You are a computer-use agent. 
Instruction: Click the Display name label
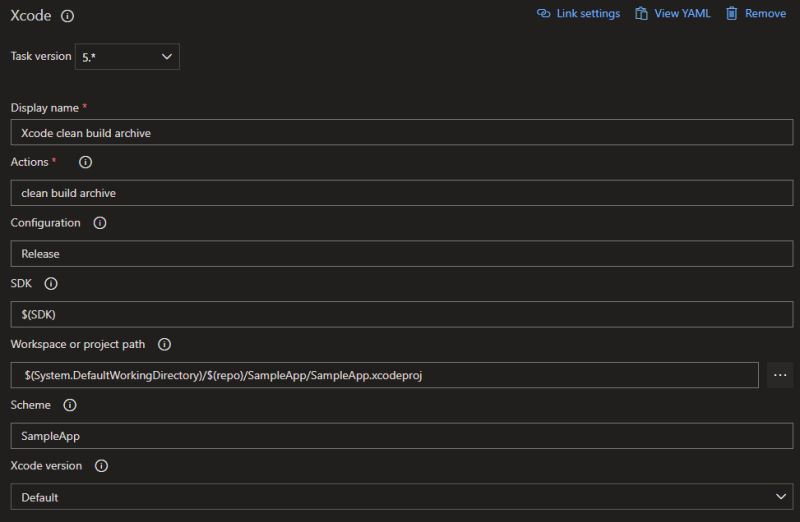(x=44, y=108)
